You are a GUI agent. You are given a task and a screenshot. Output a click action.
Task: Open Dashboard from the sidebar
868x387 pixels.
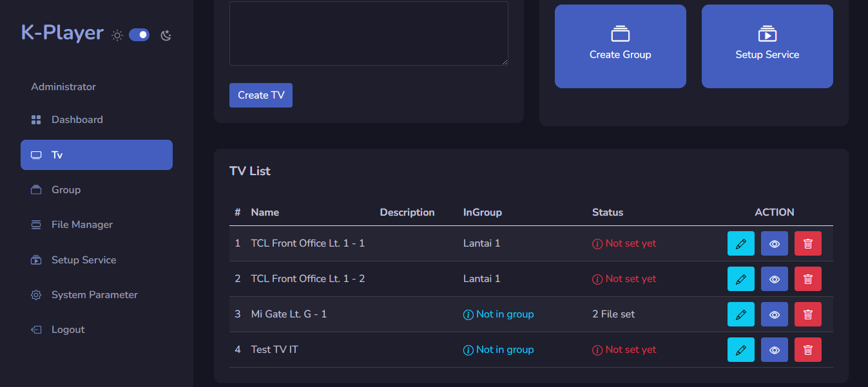pyautogui.click(x=77, y=120)
